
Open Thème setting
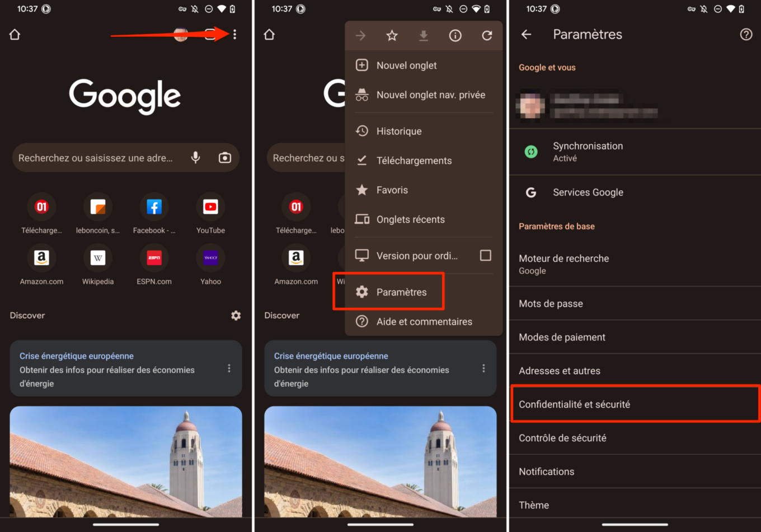[x=635, y=505]
